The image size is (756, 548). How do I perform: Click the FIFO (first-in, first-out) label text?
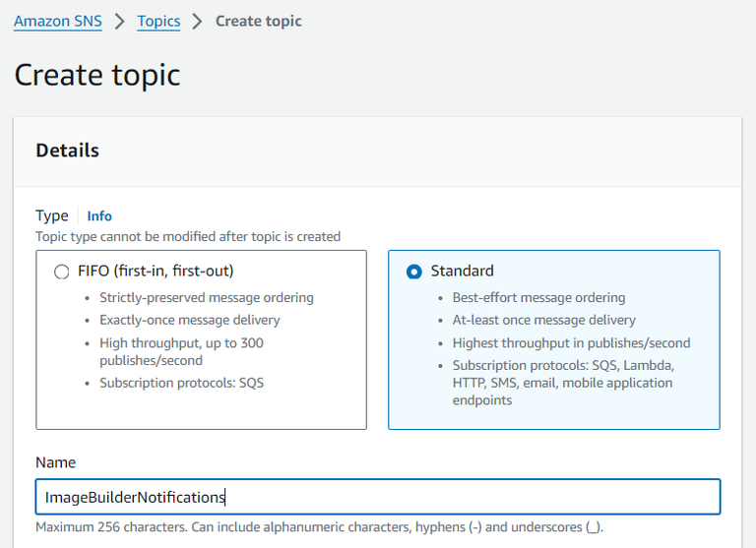click(156, 271)
